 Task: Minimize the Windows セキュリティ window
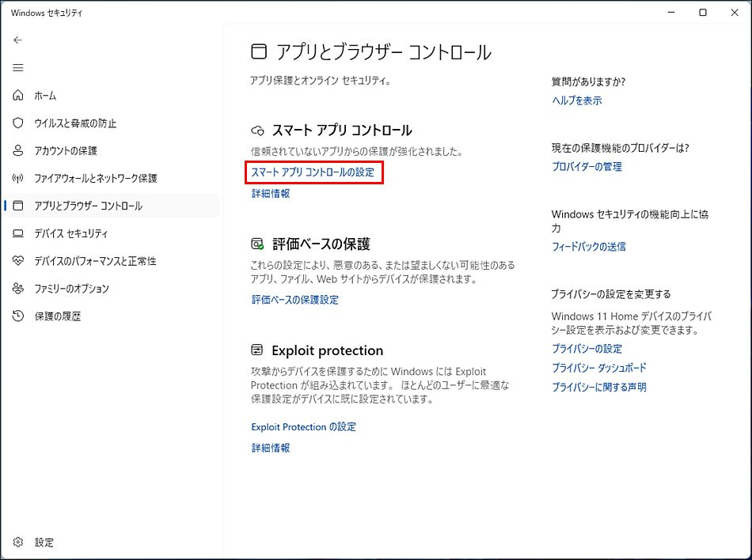pos(671,13)
